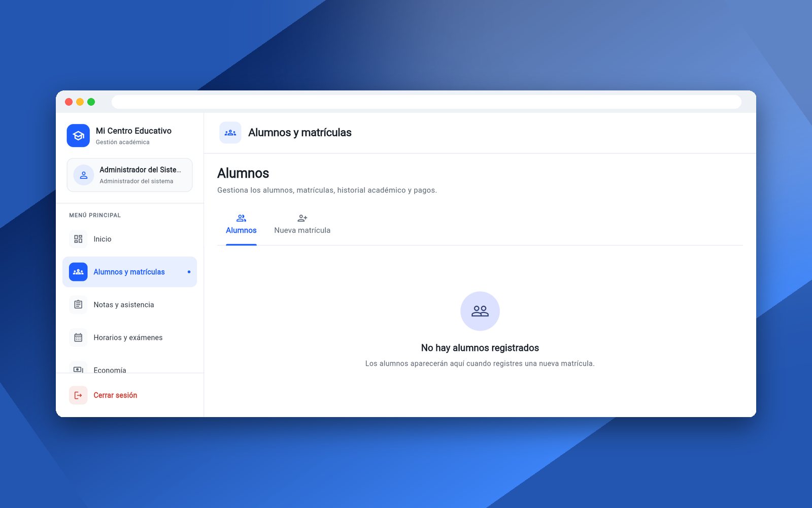Click the Alumnos page heading

(243, 173)
